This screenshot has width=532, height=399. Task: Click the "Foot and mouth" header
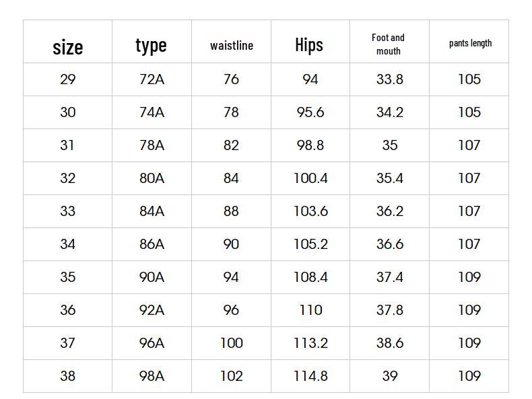coord(389,44)
